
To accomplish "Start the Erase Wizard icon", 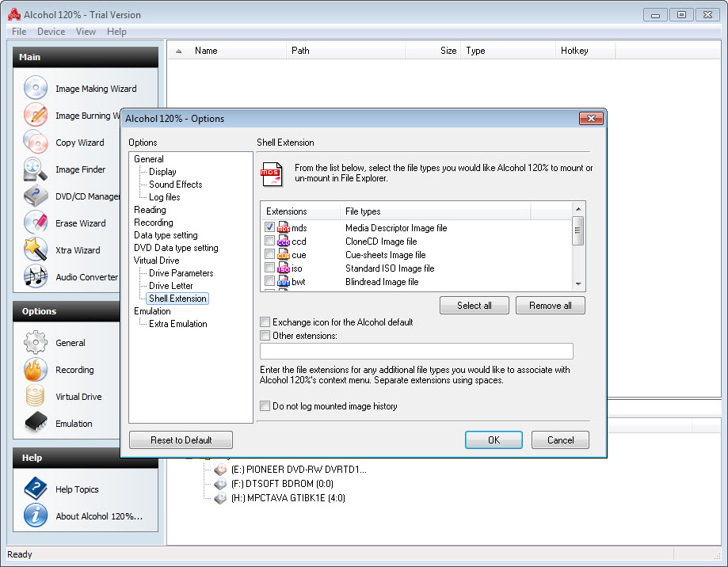I will point(36,223).
